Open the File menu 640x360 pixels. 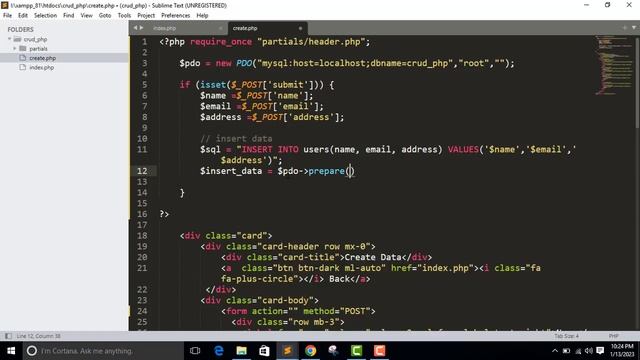tap(7, 16)
